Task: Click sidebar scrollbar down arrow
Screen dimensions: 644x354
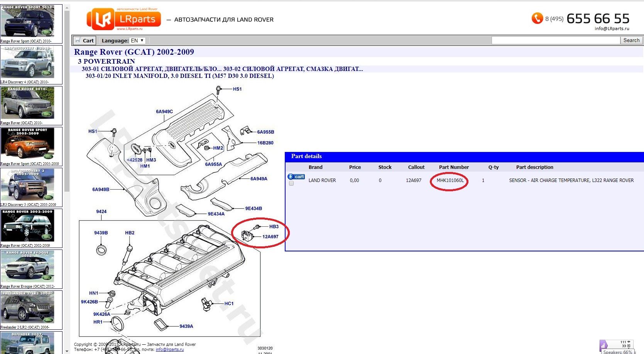Action: click(x=67, y=351)
